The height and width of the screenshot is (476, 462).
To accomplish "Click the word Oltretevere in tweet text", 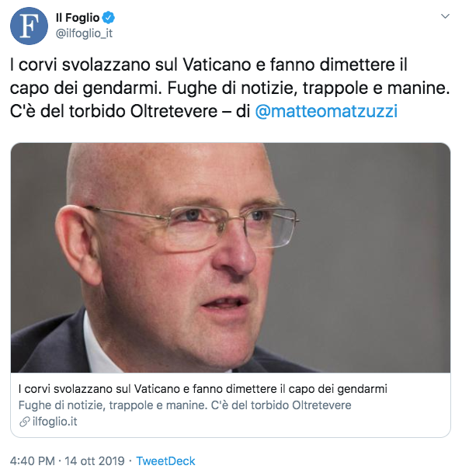I will coord(174,111).
